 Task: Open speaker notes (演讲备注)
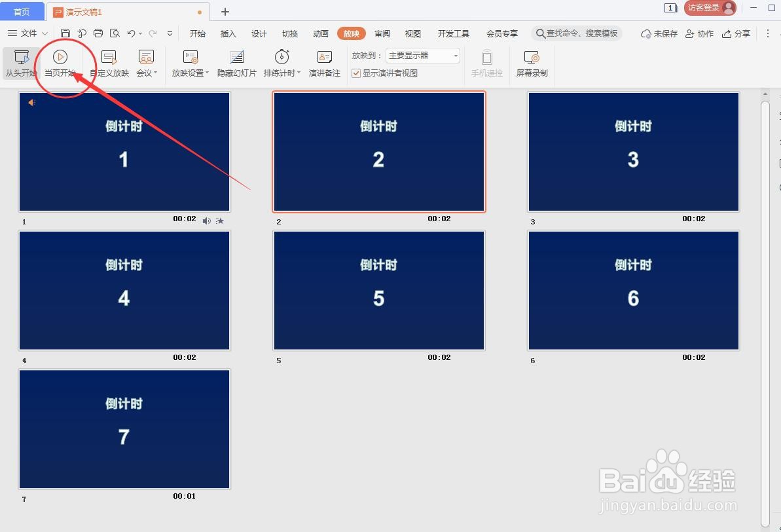coord(324,63)
